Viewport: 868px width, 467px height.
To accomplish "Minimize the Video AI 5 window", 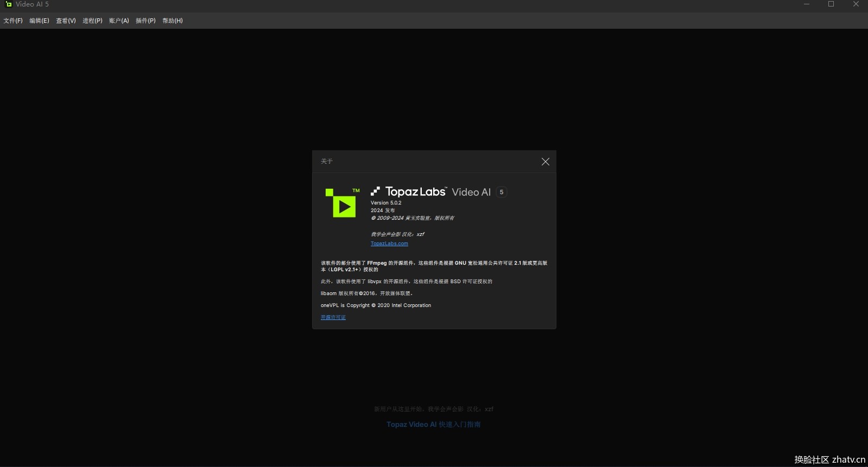I will pos(807,4).
